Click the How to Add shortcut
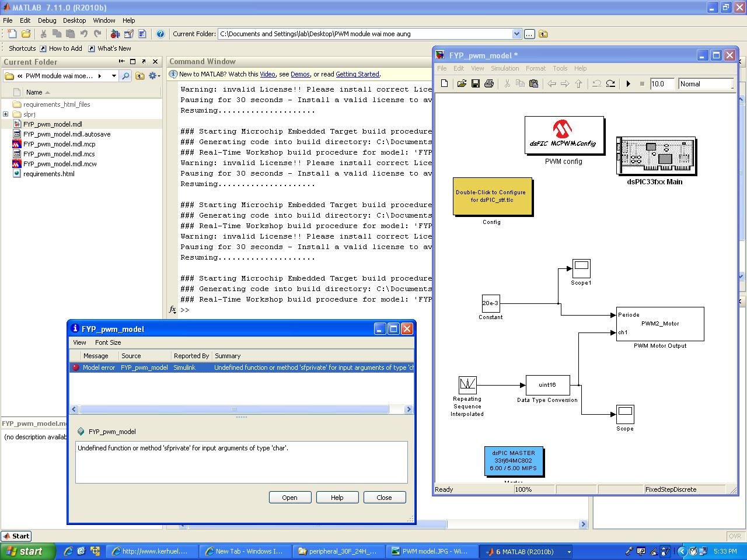The height and width of the screenshot is (560, 747). (61, 48)
